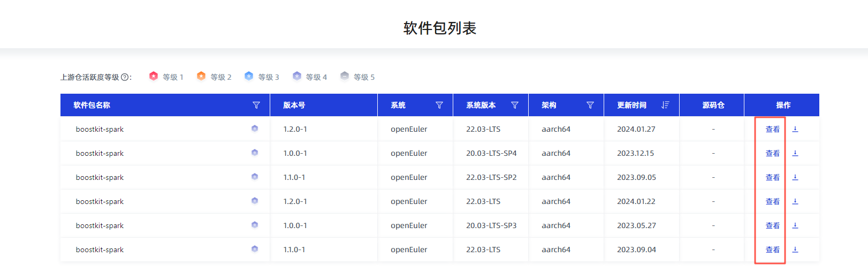Image resolution: width=868 pixels, height=272 pixels.
Task: Click openEuler in the 2023.05.27 row
Action: pos(409,225)
